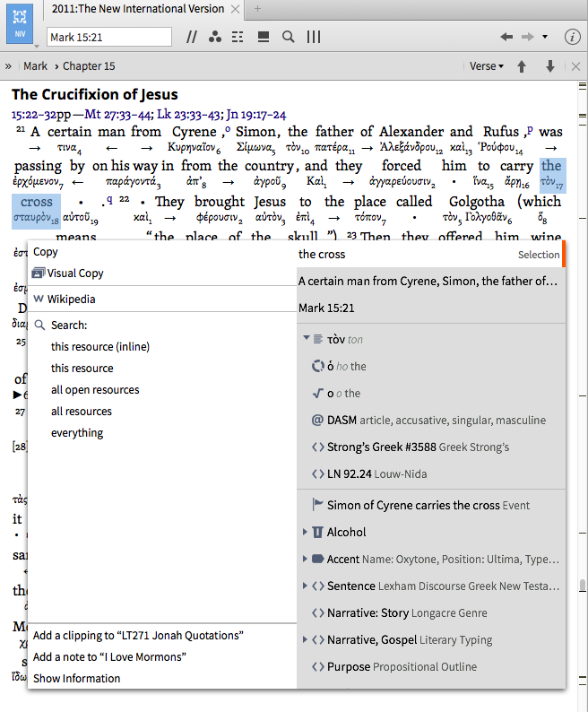This screenshot has width=588, height=712.
Task: Expand the table of contents chevrons
Action: [8, 66]
